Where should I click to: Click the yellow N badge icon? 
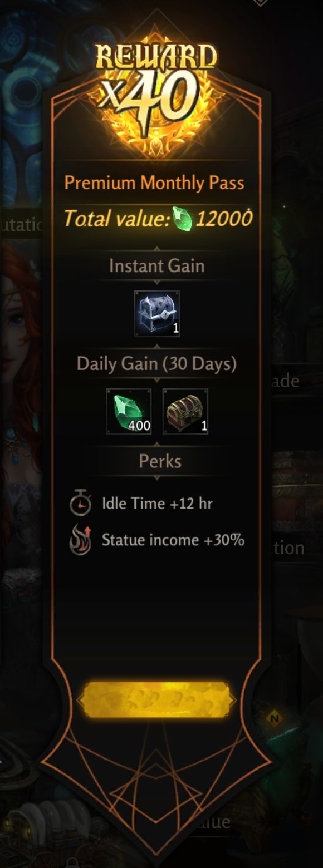click(274, 719)
